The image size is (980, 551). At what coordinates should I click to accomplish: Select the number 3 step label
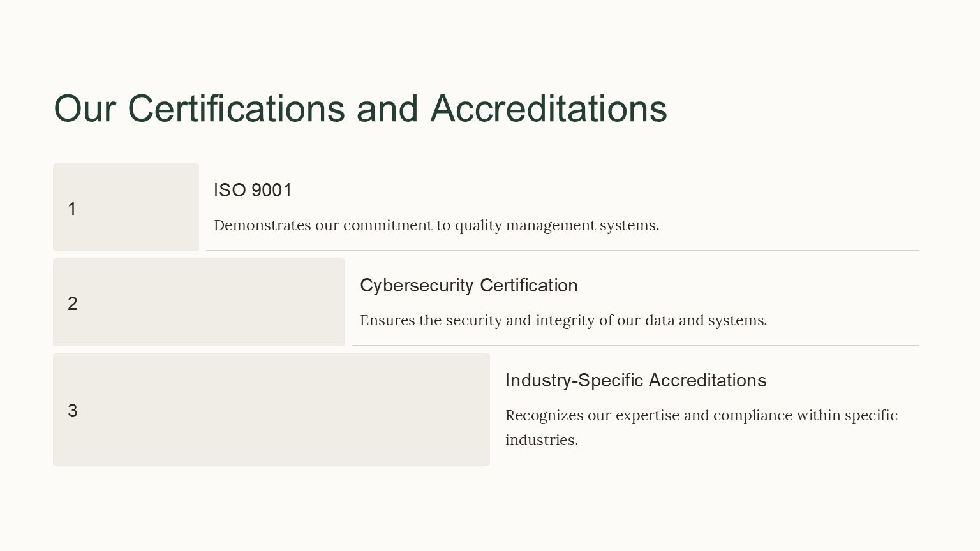(73, 411)
